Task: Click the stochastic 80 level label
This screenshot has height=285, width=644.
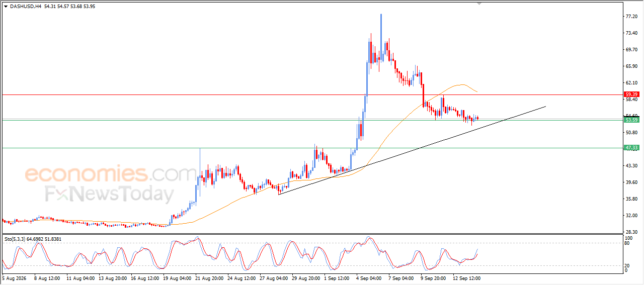Action: tap(627, 243)
